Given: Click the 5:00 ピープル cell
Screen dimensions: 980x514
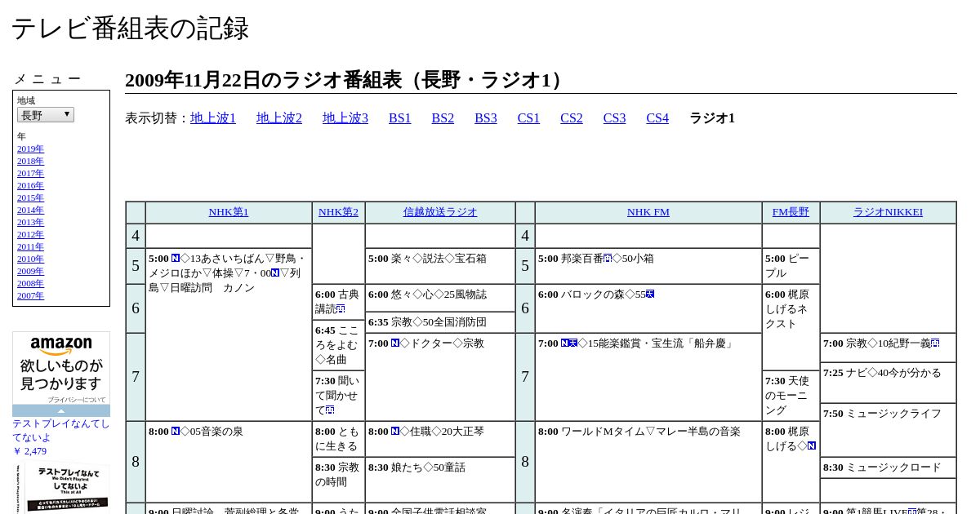Looking at the screenshot, I should pyautogui.click(x=791, y=266).
